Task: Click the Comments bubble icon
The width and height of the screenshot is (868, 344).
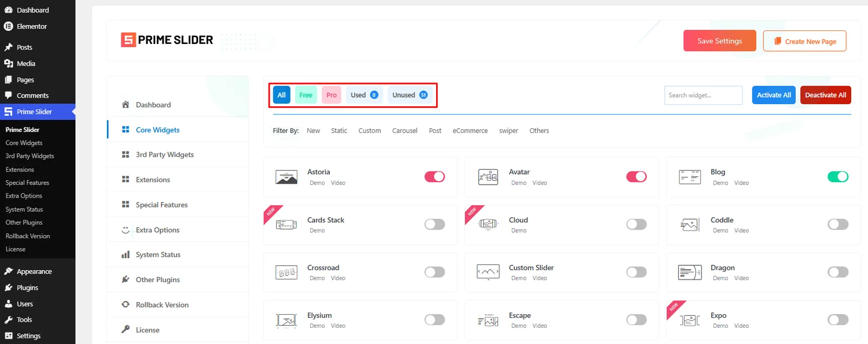Action: pos(8,95)
